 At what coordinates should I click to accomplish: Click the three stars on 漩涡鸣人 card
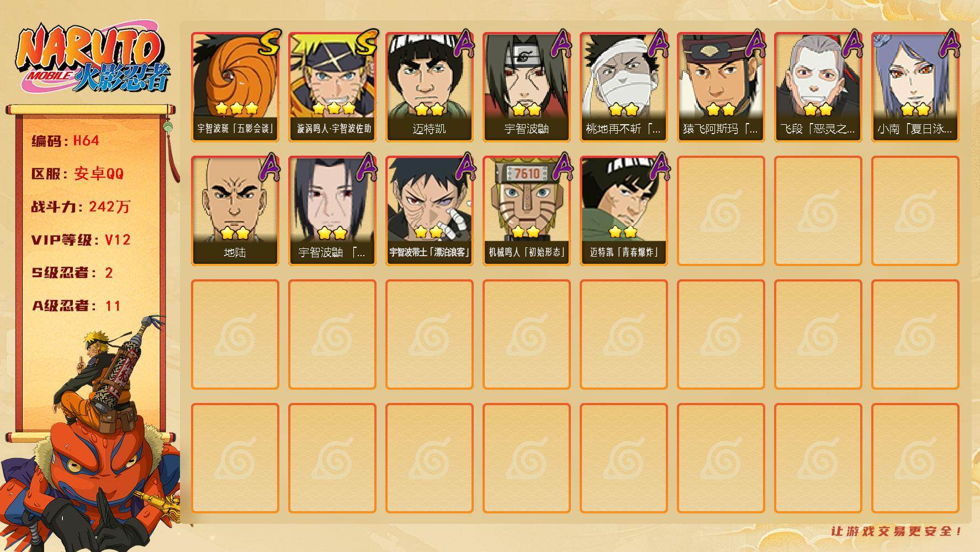pos(333,108)
